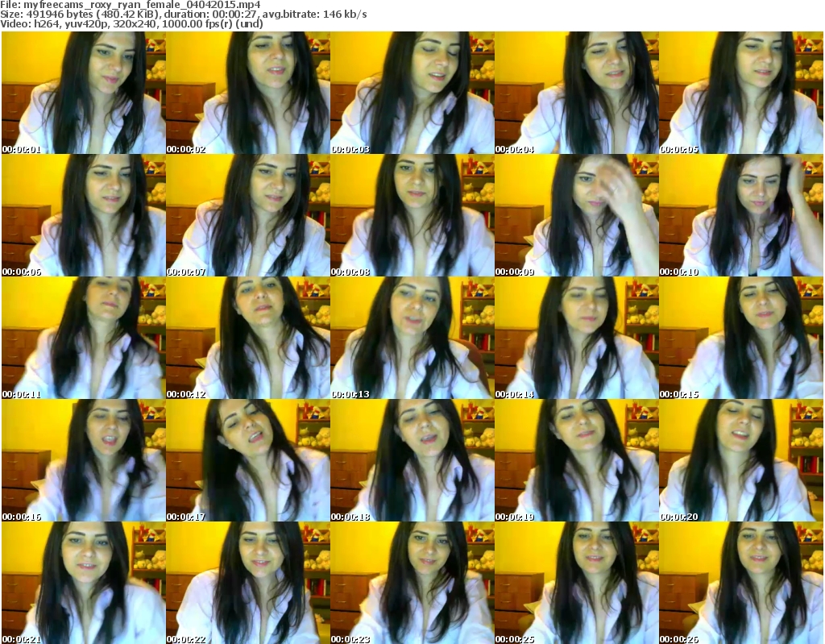This screenshot has width=825, height=644.
Task: Click the 00:00:17 video frame
Action: pyautogui.click(x=248, y=460)
